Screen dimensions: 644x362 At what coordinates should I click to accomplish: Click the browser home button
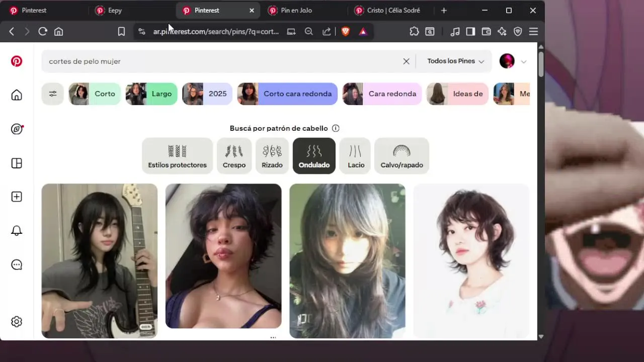point(59,32)
